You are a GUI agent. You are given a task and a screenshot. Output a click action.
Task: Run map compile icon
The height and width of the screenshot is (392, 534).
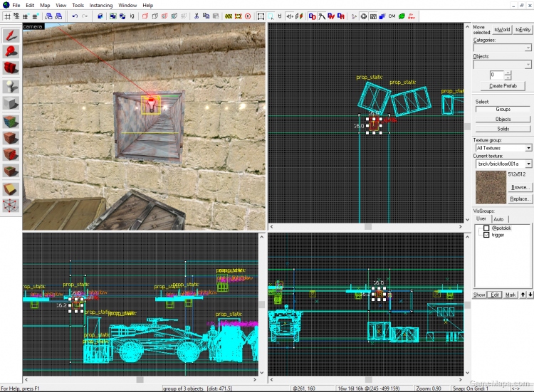[x=411, y=16]
